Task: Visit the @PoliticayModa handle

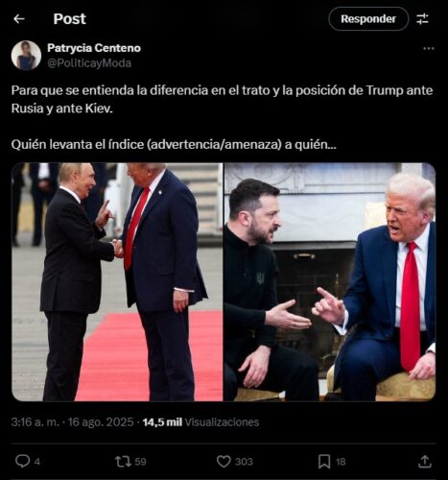Action: click(x=89, y=63)
